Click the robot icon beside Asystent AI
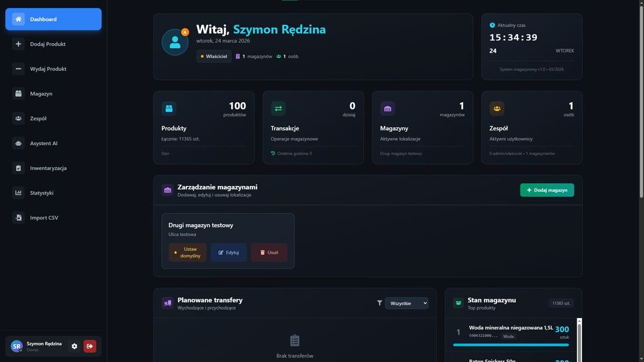Screen dimensions: 644x362 18,143
